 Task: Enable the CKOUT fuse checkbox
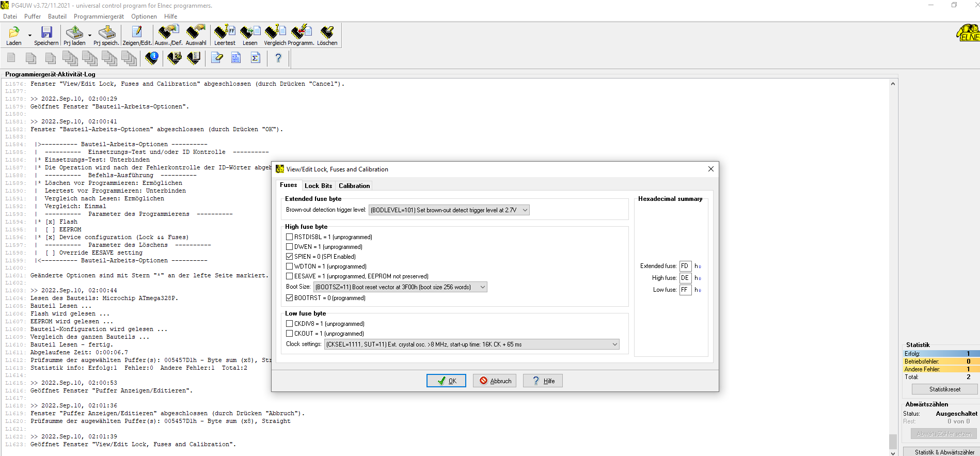point(289,334)
